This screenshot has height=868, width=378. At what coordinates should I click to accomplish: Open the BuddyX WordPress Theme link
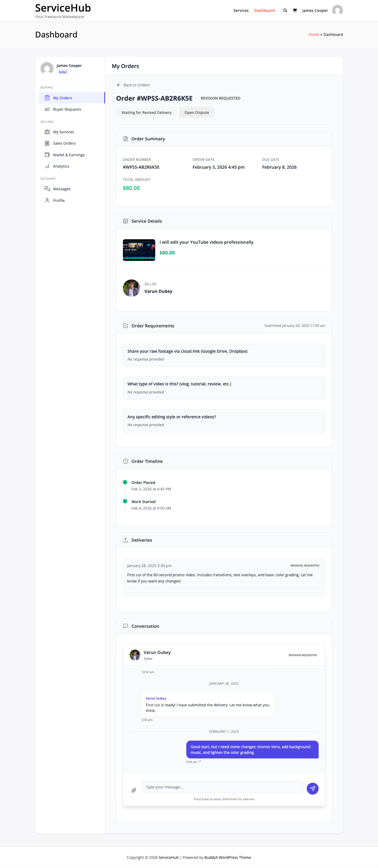point(228,857)
